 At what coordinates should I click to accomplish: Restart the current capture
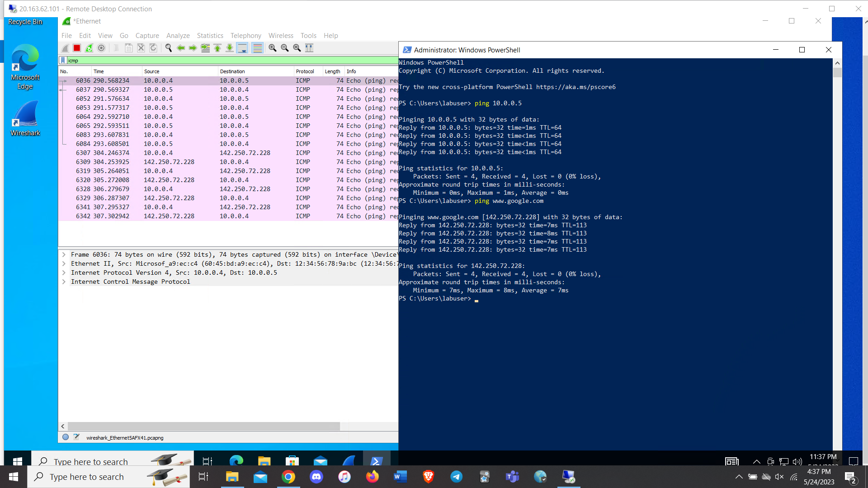click(x=89, y=48)
